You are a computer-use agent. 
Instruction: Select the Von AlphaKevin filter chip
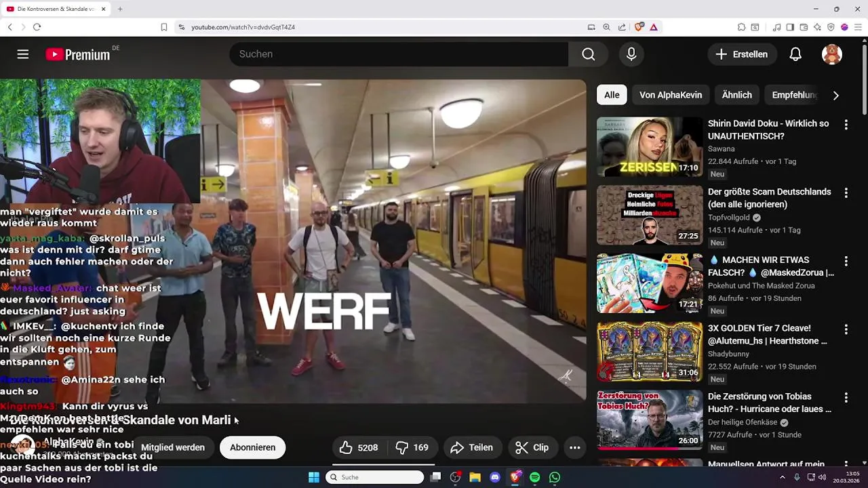click(x=671, y=95)
